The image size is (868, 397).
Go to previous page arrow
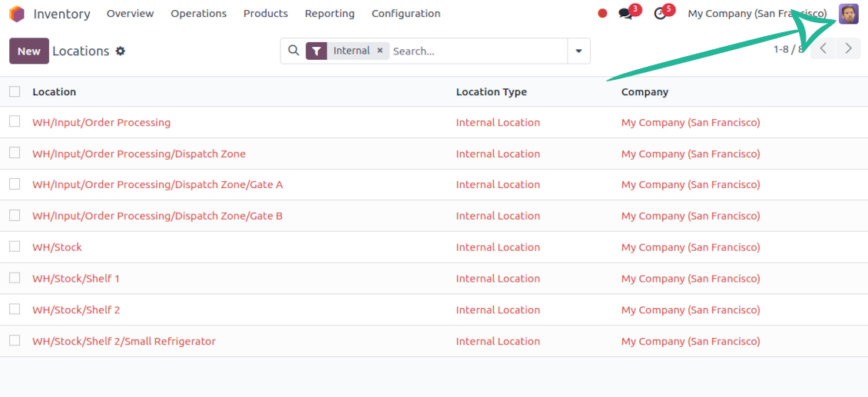coord(823,48)
